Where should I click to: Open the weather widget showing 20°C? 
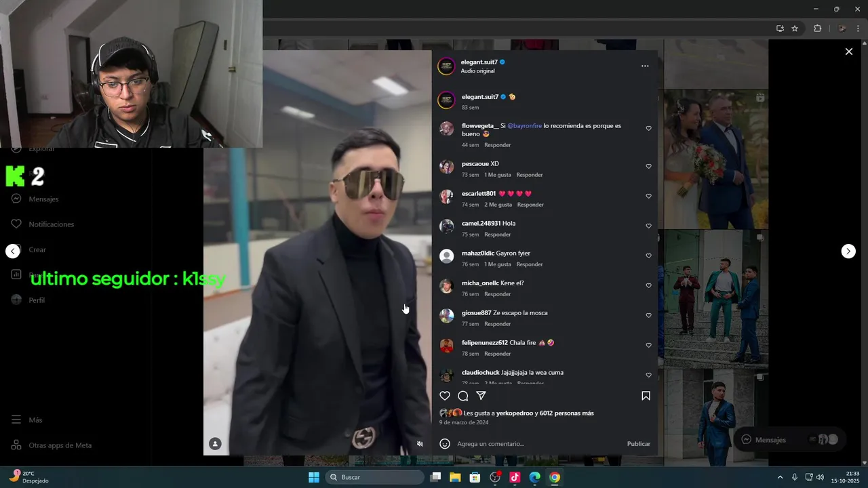[x=28, y=477]
